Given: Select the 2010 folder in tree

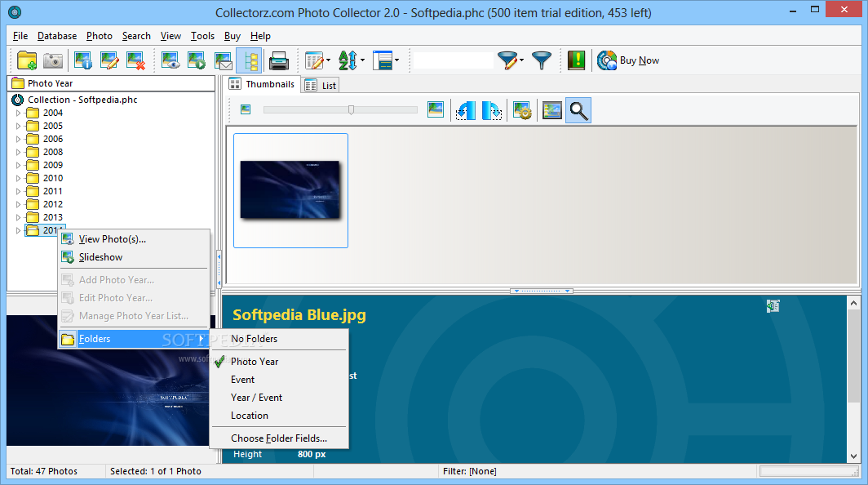Looking at the screenshot, I should (52, 178).
